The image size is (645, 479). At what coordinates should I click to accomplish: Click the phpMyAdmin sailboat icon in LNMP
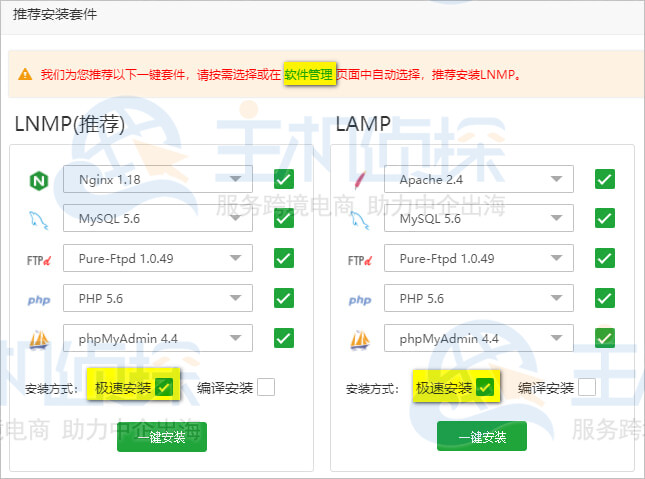(39, 340)
